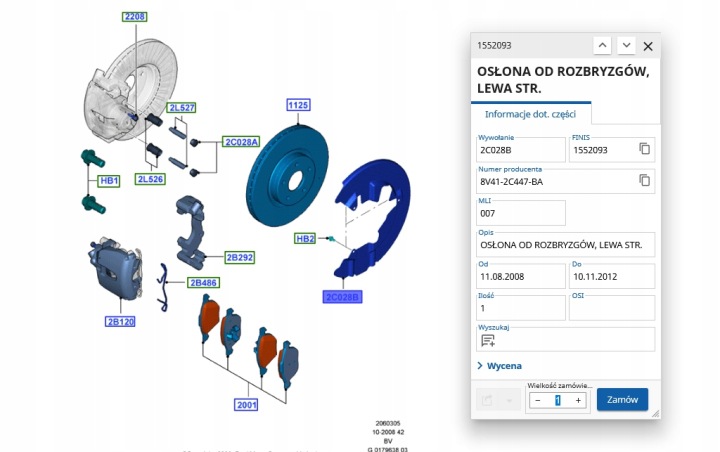The image size is (720, 452).
Task: Click the HB2 bolt callout label
Action: click(x=305, y=238)
